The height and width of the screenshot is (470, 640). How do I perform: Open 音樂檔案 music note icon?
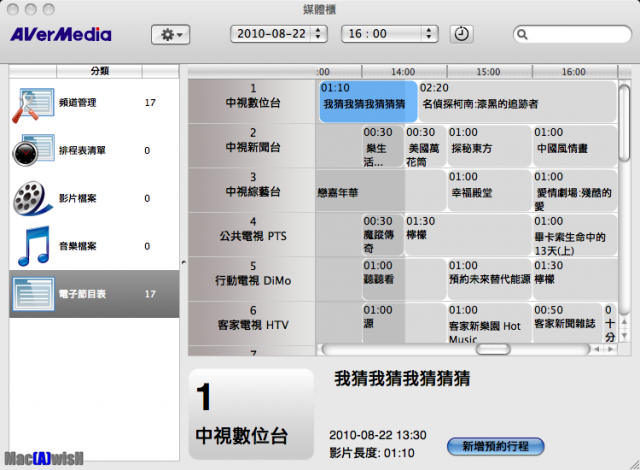[x=34, y=246]
